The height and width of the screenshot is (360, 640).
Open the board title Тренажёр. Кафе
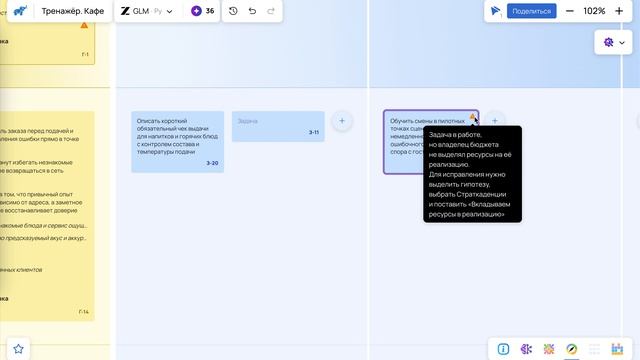click(73, 11)
